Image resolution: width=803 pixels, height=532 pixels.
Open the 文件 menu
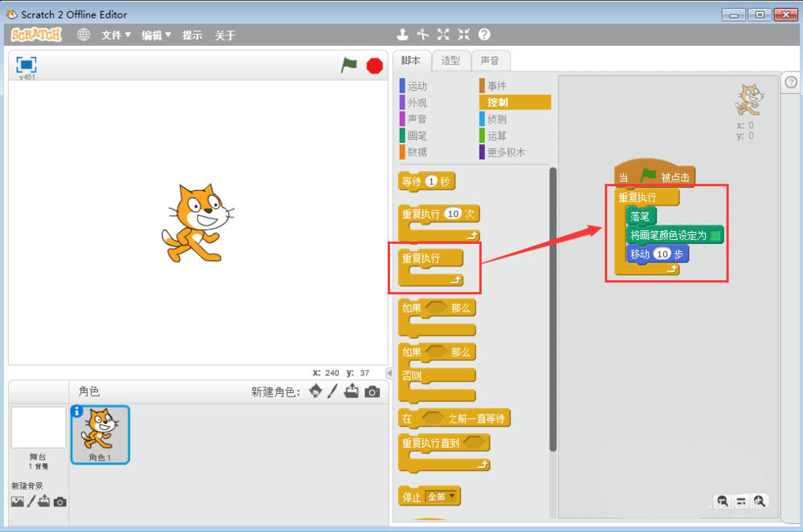[116, 35]
